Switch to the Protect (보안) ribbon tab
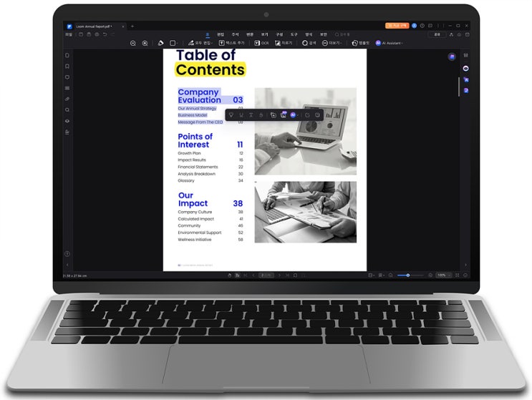This screenshot has height=400, width=532. tap(324, 34)
